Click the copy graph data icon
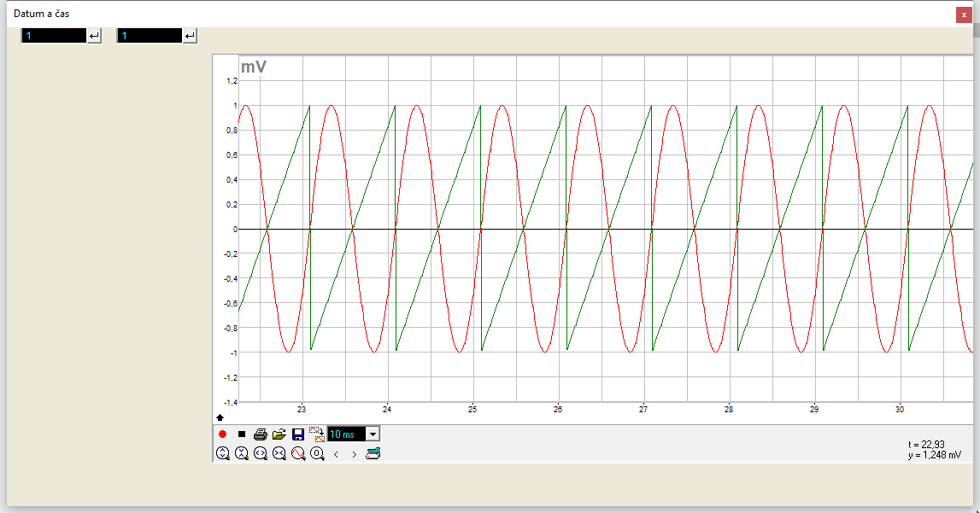 tap(317, 434)
